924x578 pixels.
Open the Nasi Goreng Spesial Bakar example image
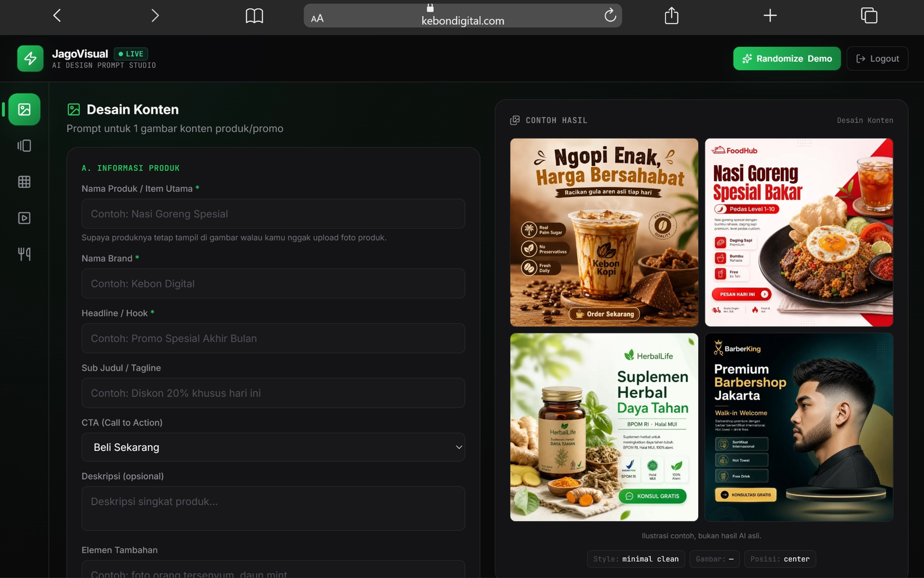(x=799, y=232)
